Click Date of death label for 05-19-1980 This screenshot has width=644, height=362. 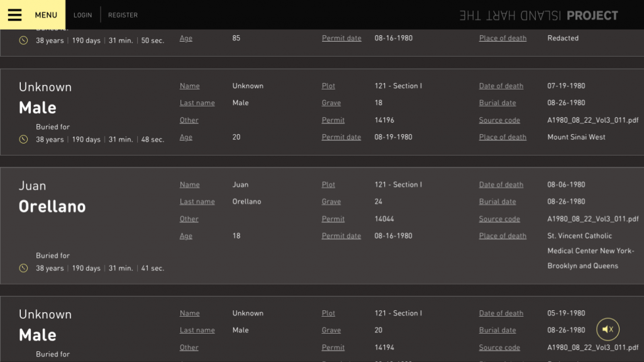(x=501, y=314)
